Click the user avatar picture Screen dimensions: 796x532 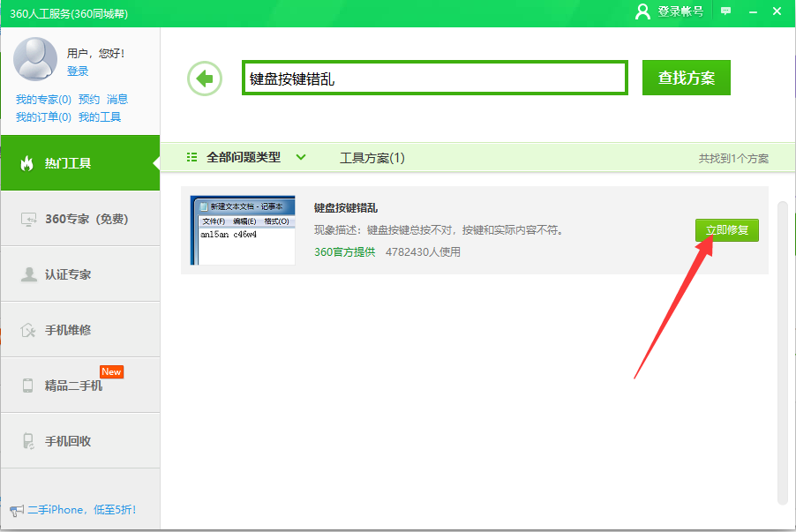click(35, 58)
